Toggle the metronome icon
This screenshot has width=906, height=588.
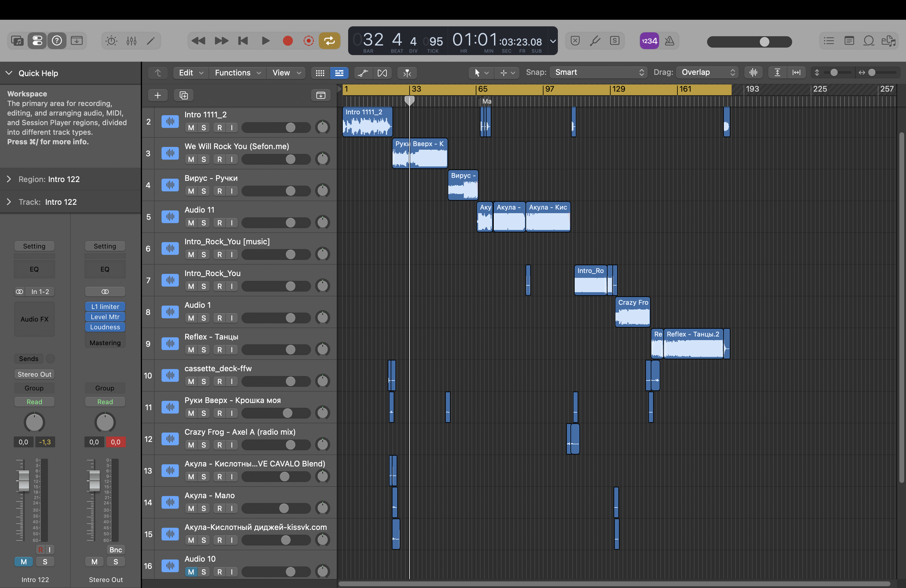pyautogui.click(x=669, y=41)
